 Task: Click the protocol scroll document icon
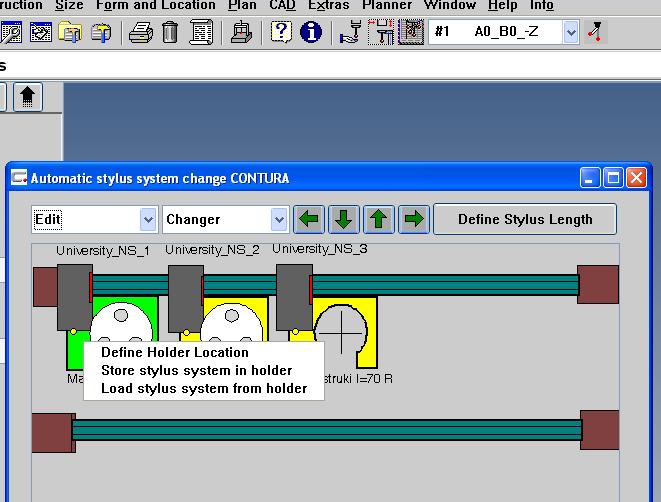click(201, 32)
